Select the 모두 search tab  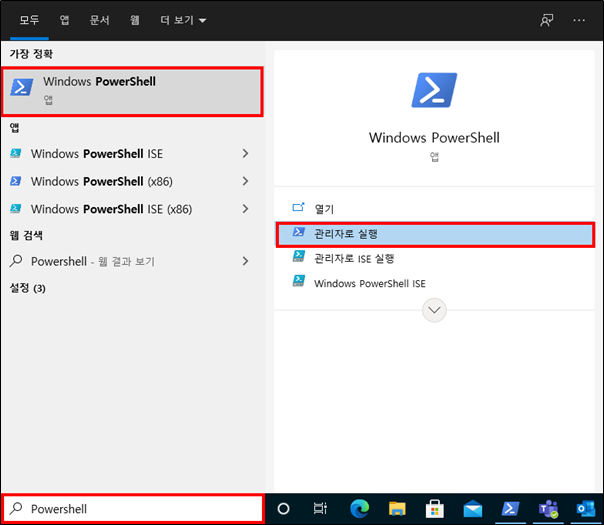click(29, 20)
